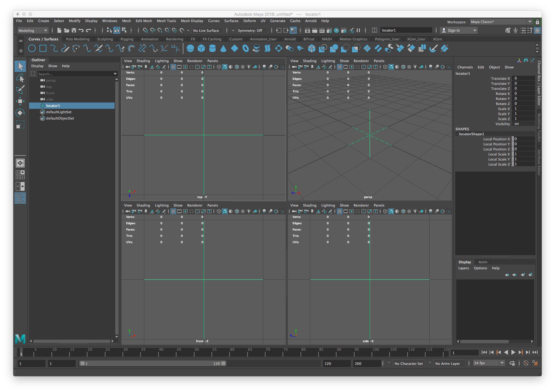Toggle Snap to Grids magnet icon
Viewport: 555px width, 392px height.
[145, 30]
